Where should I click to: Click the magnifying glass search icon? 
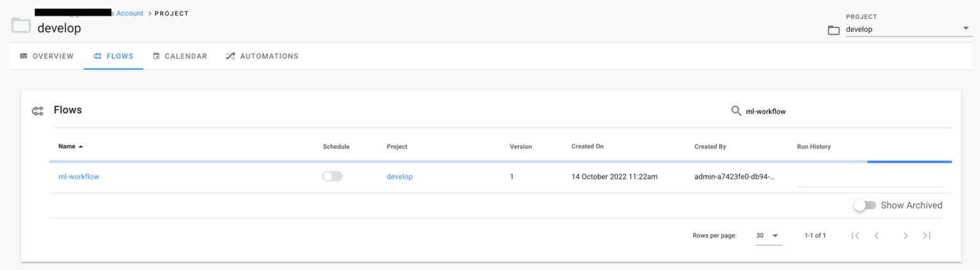pyautogui.click(x=736, y=111)
